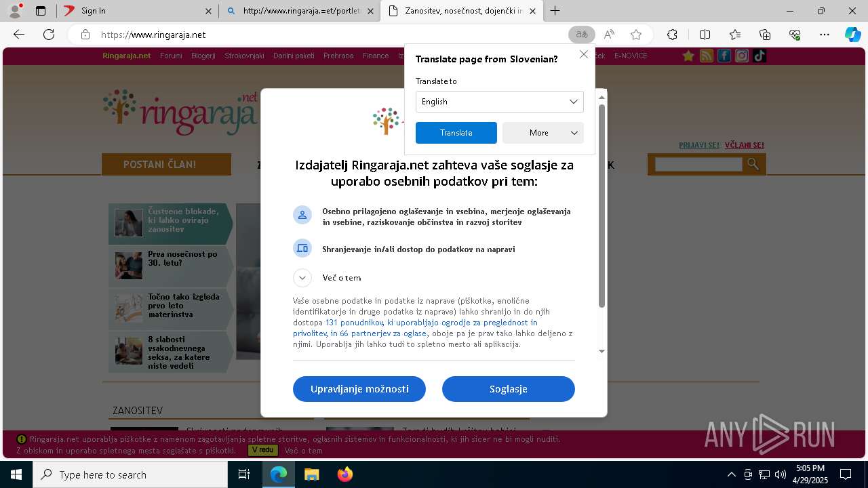
Task: Click consent dialog scroll down arrow
Action: [601, 351]
